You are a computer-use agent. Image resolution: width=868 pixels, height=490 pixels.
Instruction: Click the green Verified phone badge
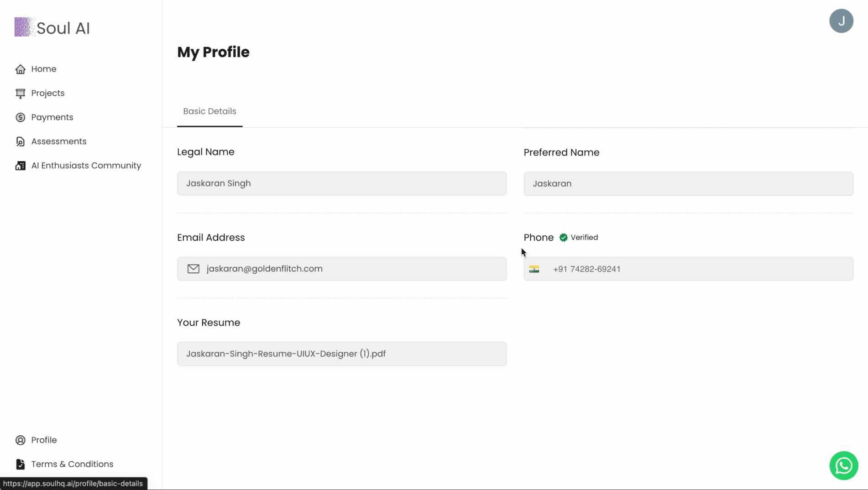579,237
